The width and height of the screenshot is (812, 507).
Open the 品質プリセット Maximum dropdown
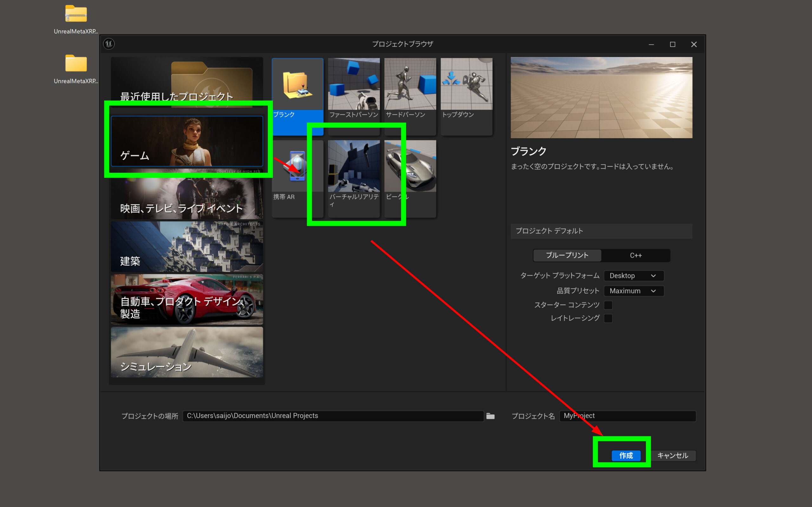point(633,291)
